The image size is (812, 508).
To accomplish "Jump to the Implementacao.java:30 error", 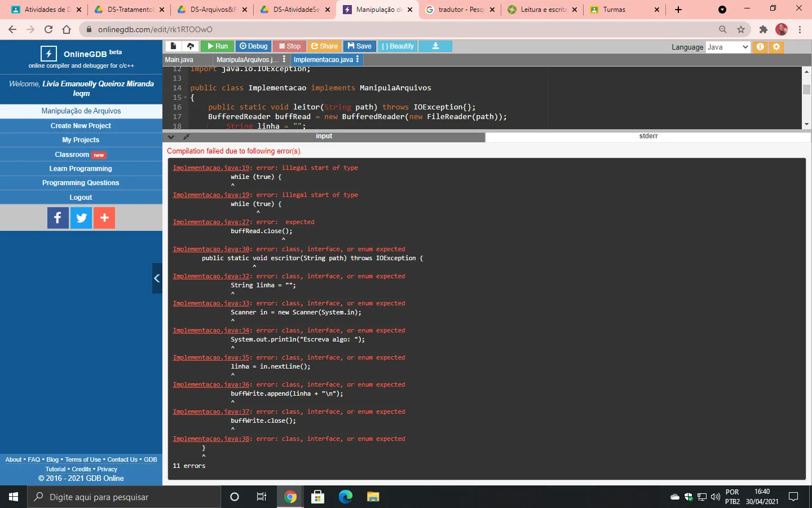I will [x=212, y=249].
